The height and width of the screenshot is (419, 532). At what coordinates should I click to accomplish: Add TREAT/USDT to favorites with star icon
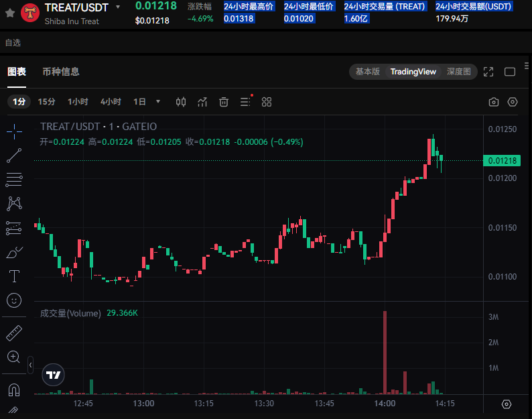click(10, 13)
